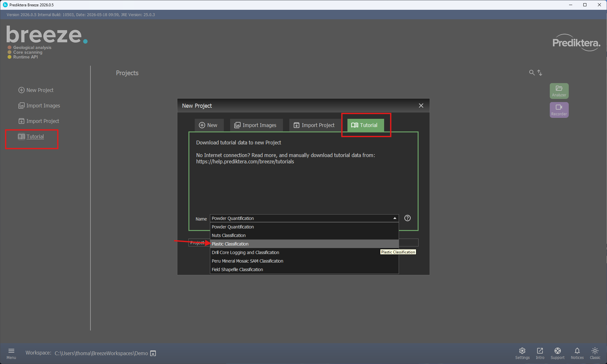
Task: Choose Drill Core Logging and Classification
Action: pyautogui.click(x=304, y=252)
